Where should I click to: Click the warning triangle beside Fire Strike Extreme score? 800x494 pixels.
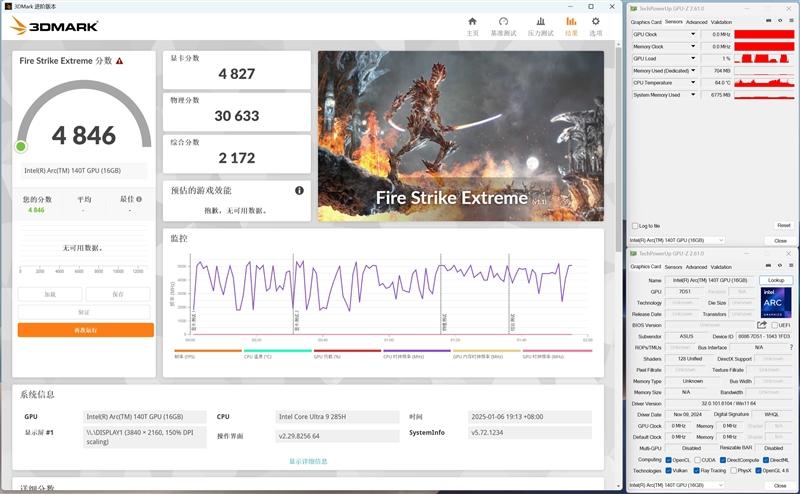[120, 61]
